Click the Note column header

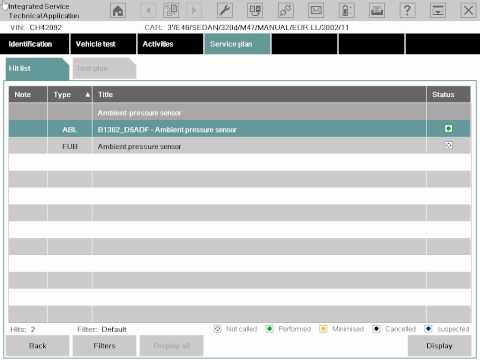28,95
